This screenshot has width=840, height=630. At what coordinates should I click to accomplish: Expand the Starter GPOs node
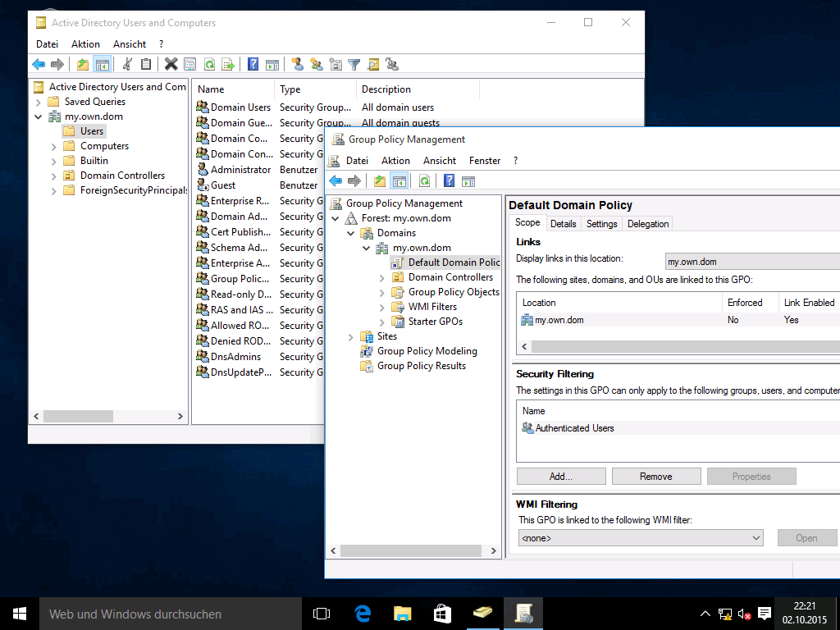point(382,322)
